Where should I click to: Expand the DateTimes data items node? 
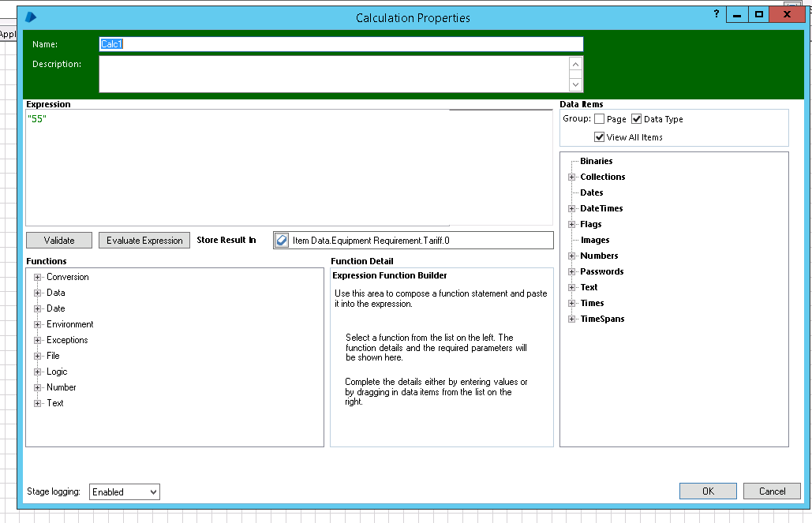tap(571, 209)
